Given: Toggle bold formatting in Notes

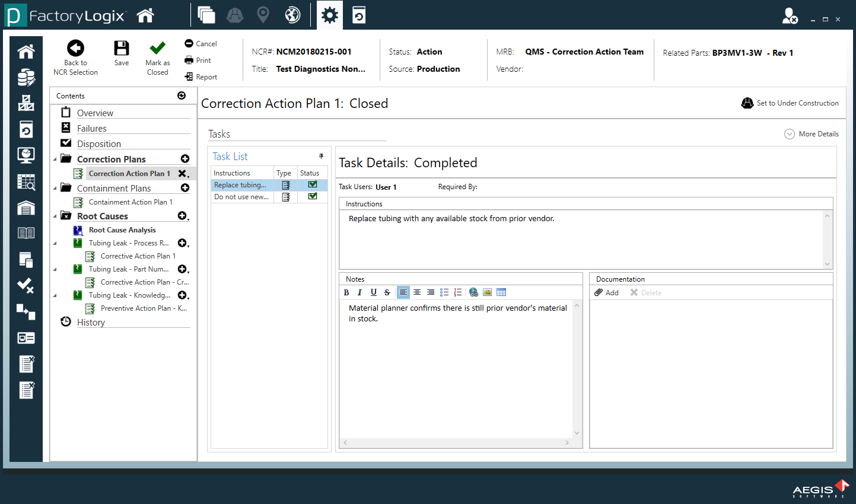Looking at the screenshot, I should pyautogui.click(x=346, y=292).
